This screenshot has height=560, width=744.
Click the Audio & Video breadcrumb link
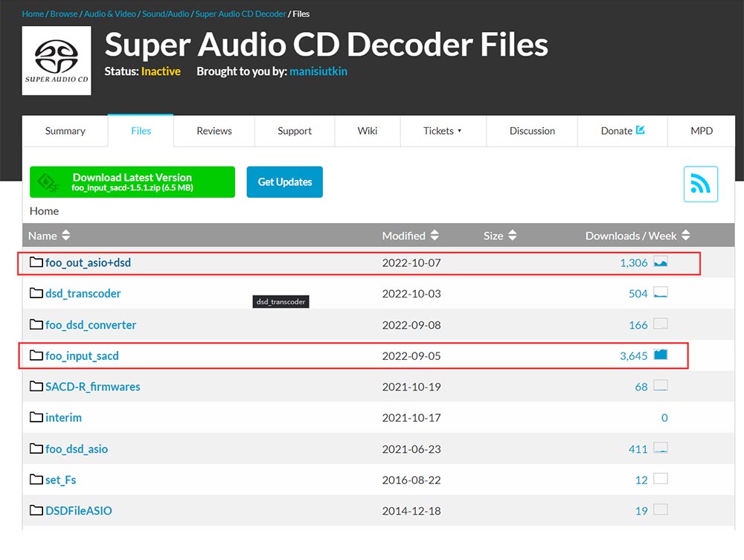(x=110, y=13)
